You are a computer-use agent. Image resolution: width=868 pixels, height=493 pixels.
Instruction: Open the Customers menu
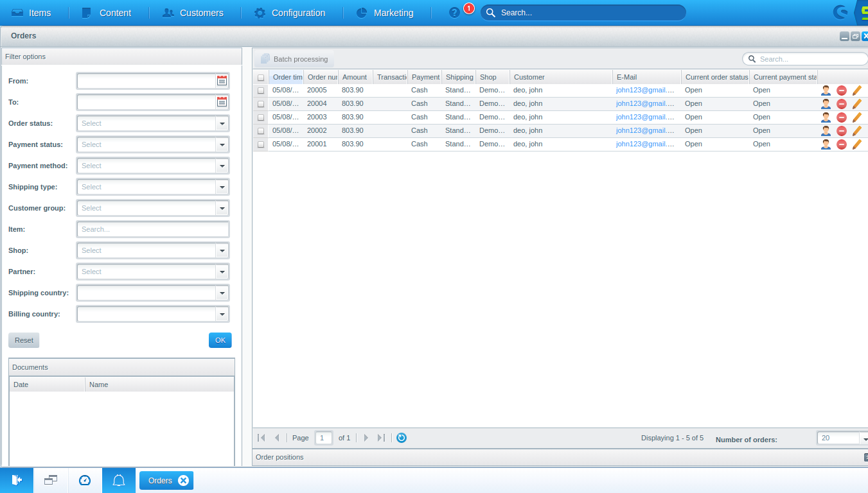[193, 13]
